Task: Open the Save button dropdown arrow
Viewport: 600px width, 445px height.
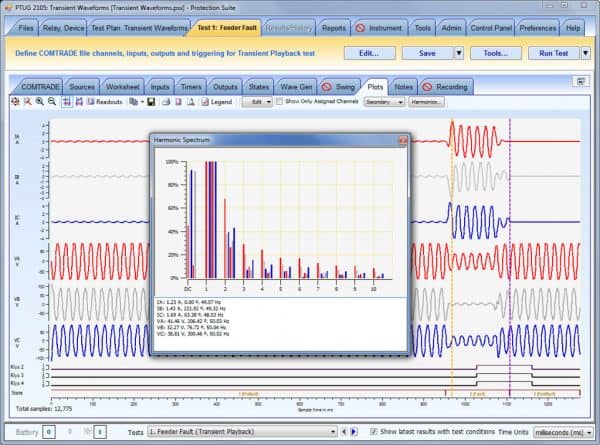Action: pyautogui.click(x=458, y=53)
